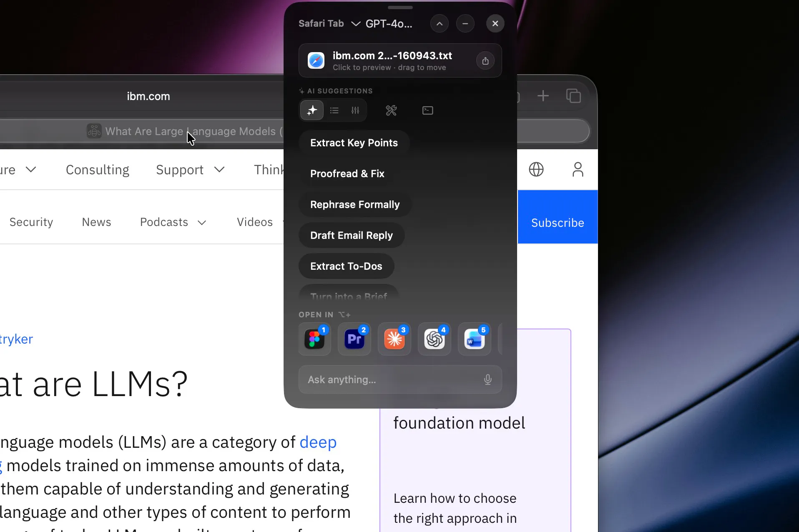This screenshot has width=799, height=532.
Task: Open in Figma app icon
Action: 315,339
